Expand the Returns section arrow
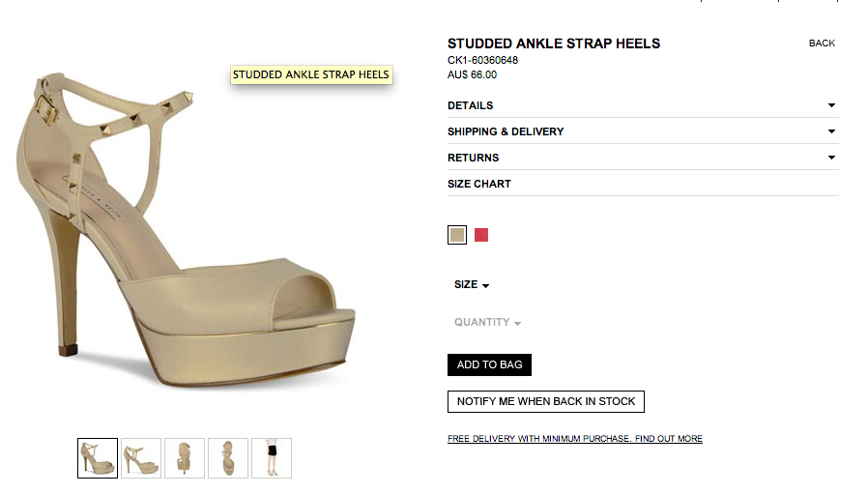Viewport: 868px width, 494px height. tap(831, 158)
